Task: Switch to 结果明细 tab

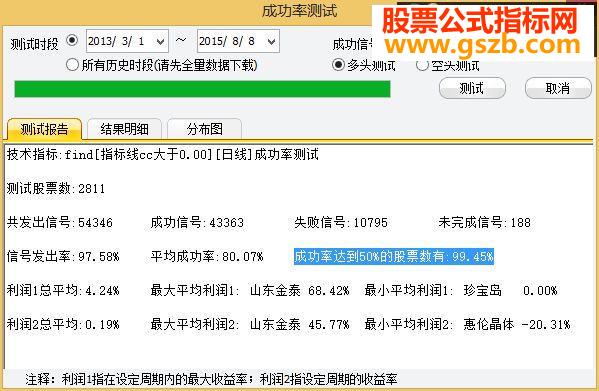Action: 125,129
